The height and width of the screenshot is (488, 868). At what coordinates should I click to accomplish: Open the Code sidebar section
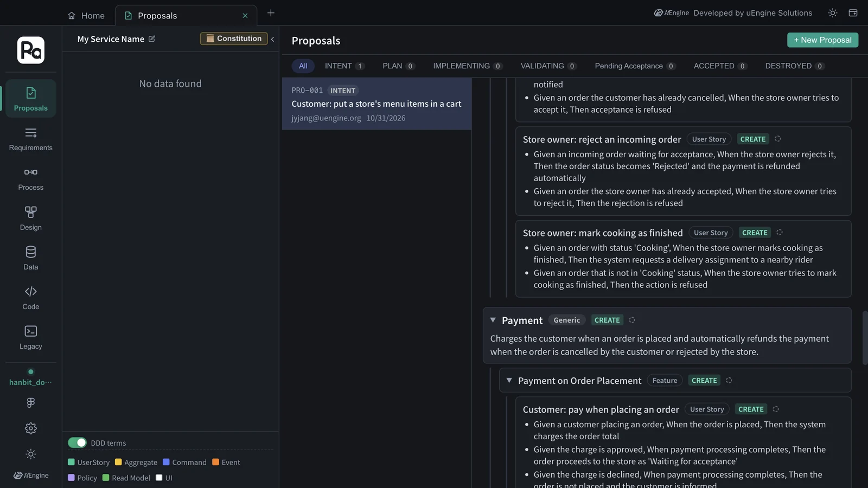(x=31, y=298)
